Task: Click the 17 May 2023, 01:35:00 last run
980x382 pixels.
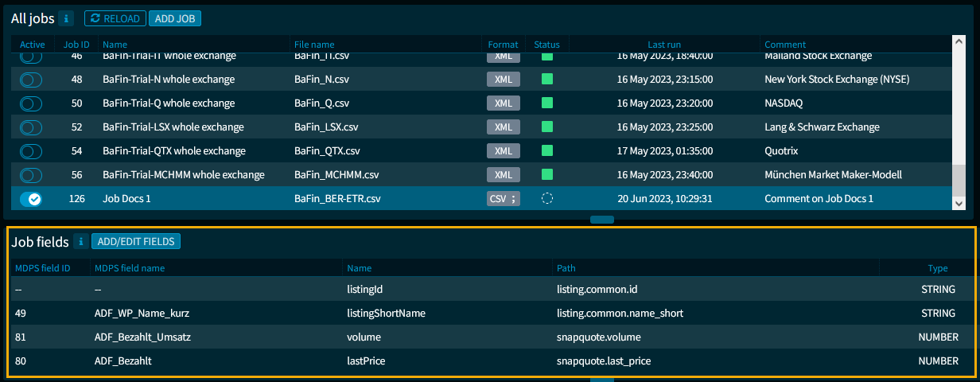Action: pyautogui.click(x=665, y=151)
